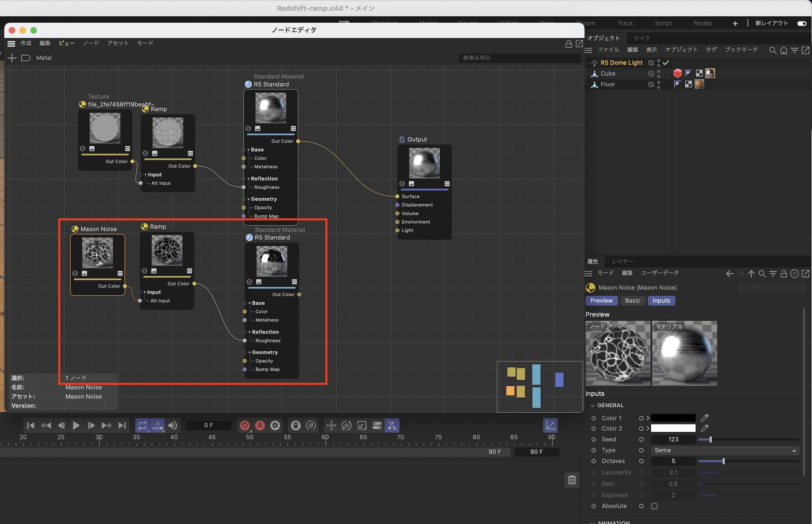Click the sound speaker icon in timeline

coord(173,425)
